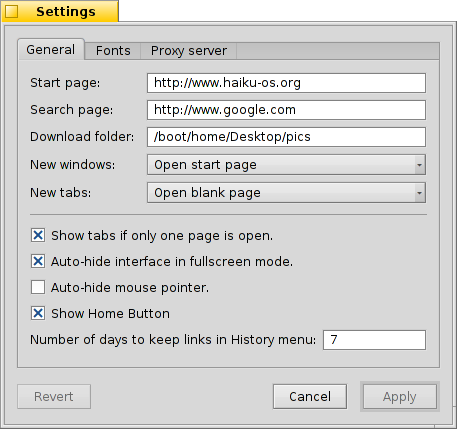457x429 pixels.
Task: Click the History days number field
Action: click(374, 340)
